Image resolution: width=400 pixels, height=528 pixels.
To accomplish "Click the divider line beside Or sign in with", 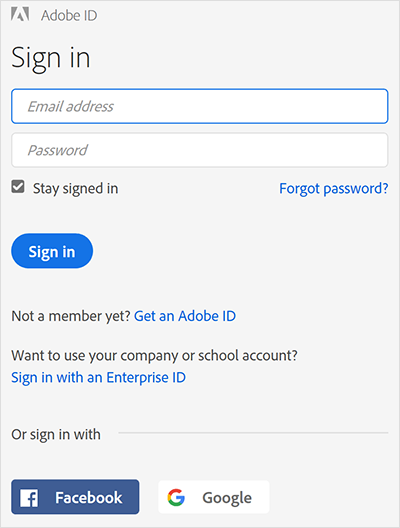I will (x=253, y=433).
